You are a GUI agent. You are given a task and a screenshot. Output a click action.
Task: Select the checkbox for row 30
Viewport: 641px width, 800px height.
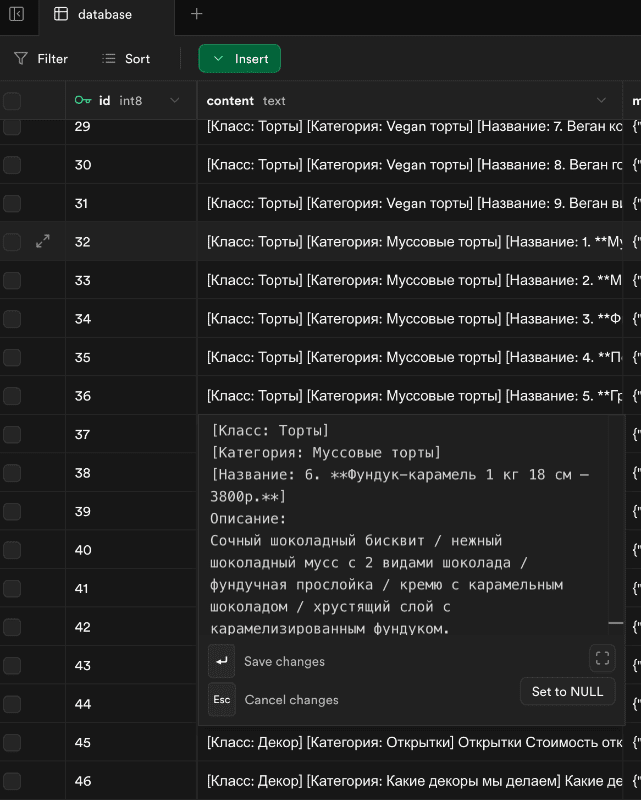(x=12, y=165)
